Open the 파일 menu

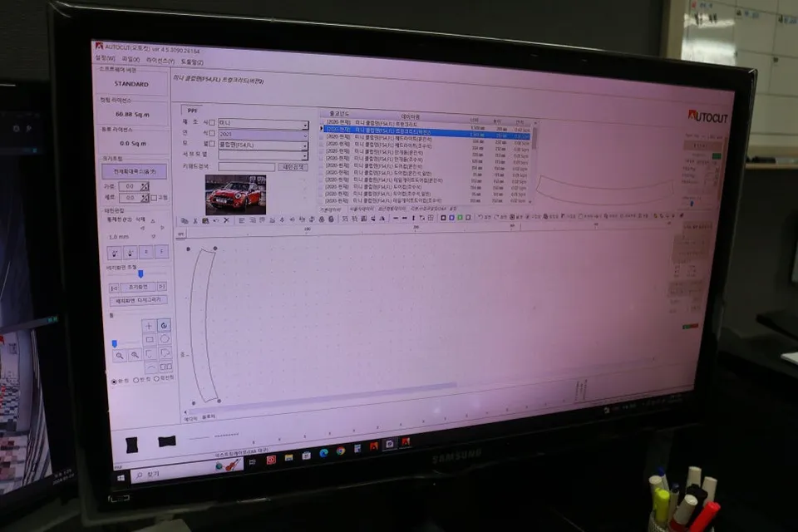coord(131,60)
